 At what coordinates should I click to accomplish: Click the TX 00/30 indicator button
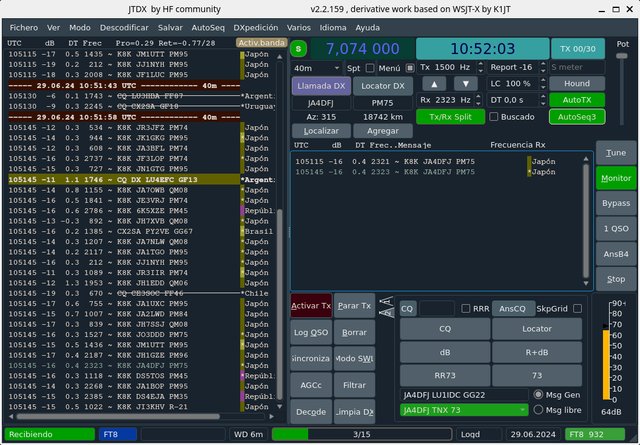578,49
